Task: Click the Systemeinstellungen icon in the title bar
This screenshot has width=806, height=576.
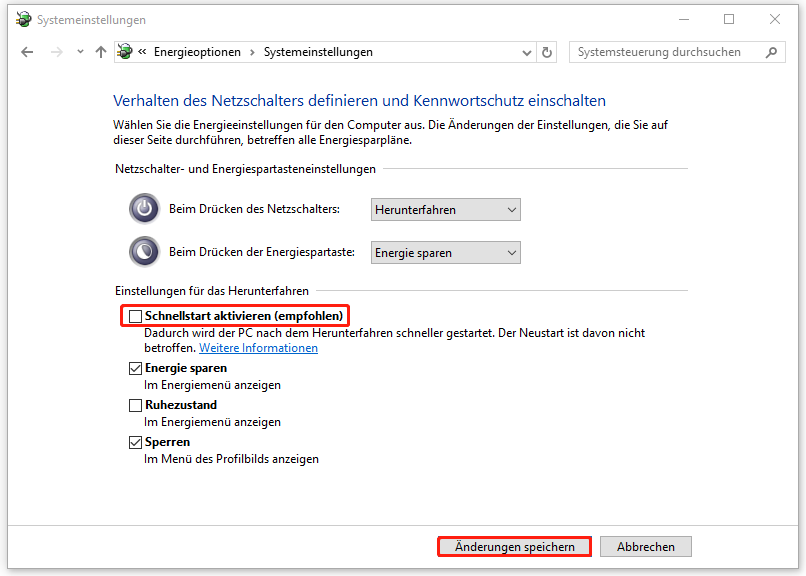Action: [x=24, y=19]
